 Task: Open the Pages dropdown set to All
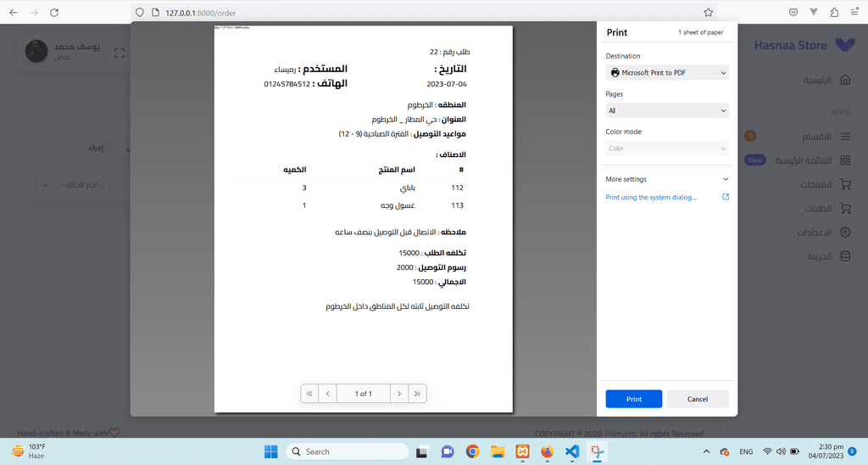pyautogui.click(x=667, y=110)
